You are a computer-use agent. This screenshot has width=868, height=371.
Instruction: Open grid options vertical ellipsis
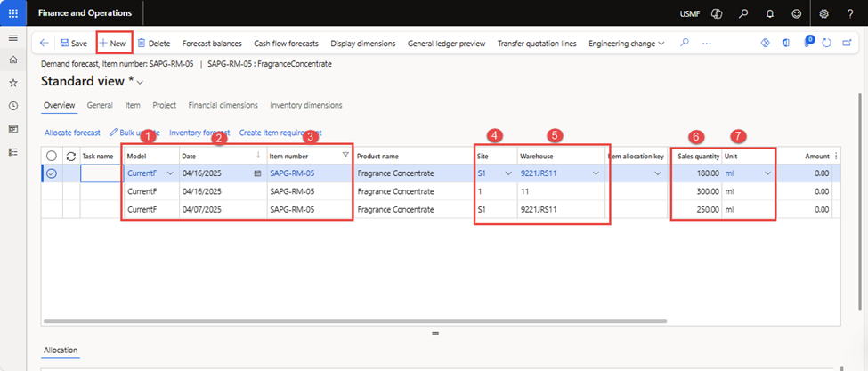click(x=836, y=156)
